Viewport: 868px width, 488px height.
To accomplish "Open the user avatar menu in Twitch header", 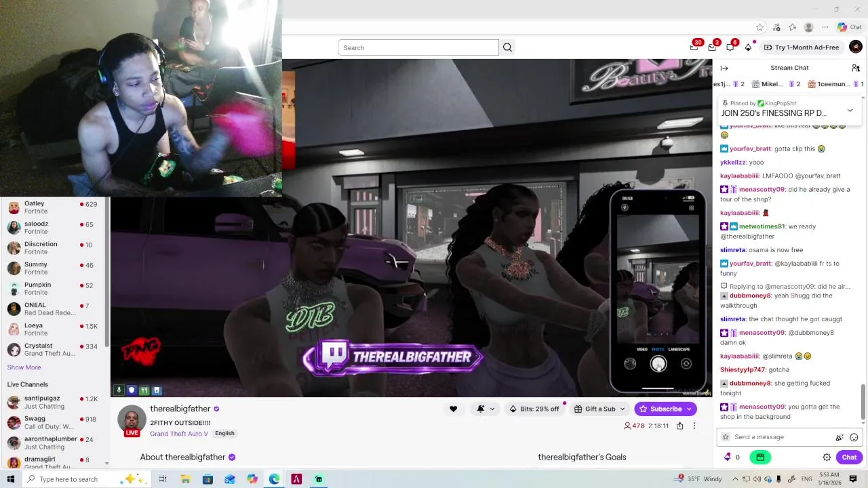I will [855, 47].
